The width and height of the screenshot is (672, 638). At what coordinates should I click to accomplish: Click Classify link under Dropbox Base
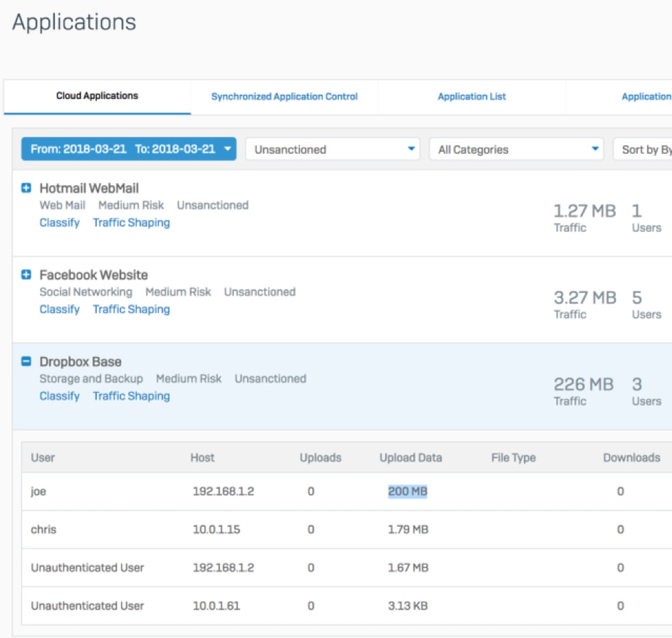tap(59, 396)
